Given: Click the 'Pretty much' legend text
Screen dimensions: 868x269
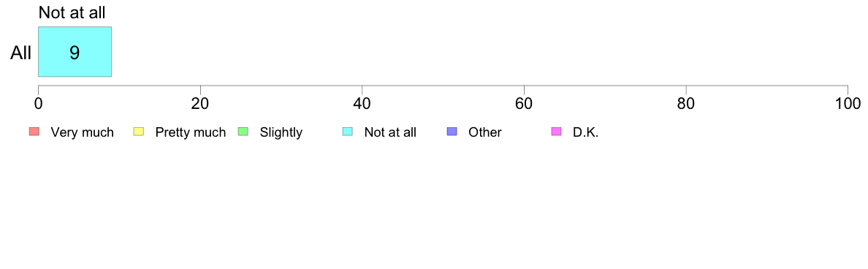Looking at the screenshot, I should coord(191,132).
